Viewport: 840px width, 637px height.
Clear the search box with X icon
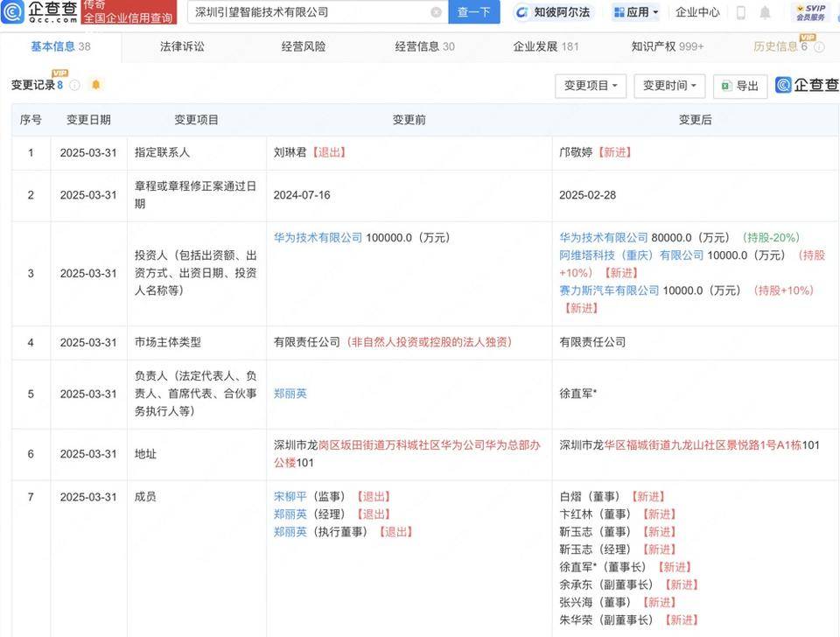[436, 12]
